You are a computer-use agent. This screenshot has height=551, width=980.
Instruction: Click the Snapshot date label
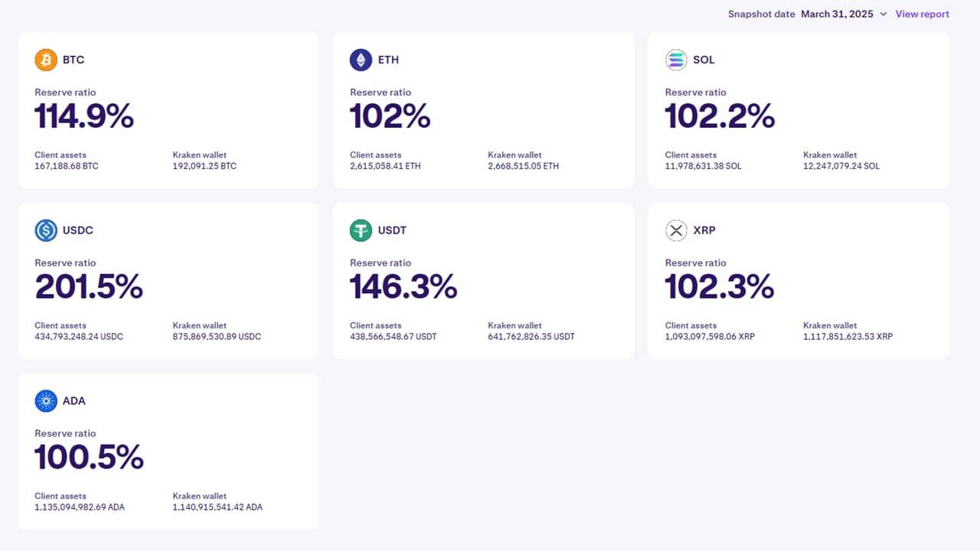[x=762, y=14]
